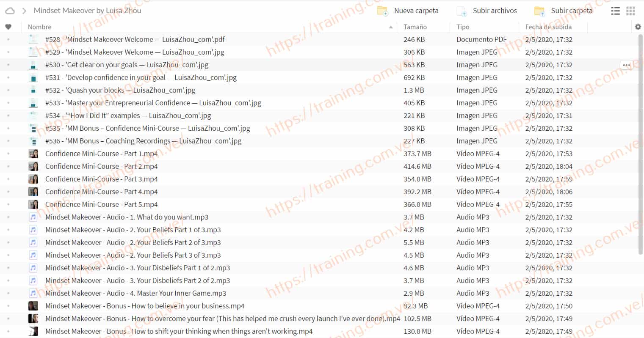Click the thumbnail of #536 MM Bonus Coaching Recordings
Viewport: 644px width, 338px height.
(33, 141)
